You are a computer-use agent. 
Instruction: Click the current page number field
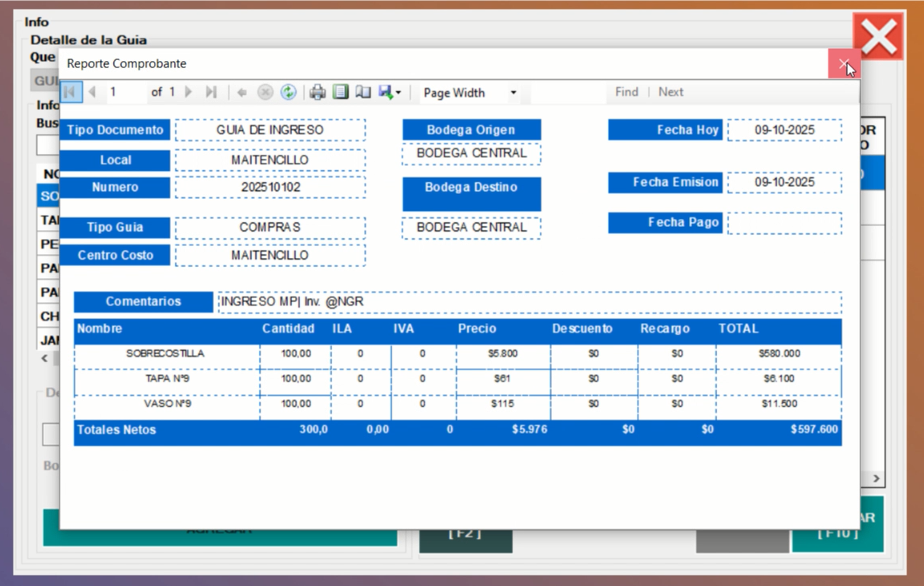pos(126,92)
